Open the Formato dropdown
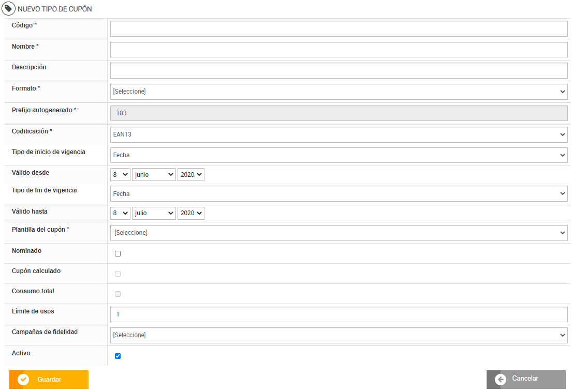572x392 pixels. [339, 92]
